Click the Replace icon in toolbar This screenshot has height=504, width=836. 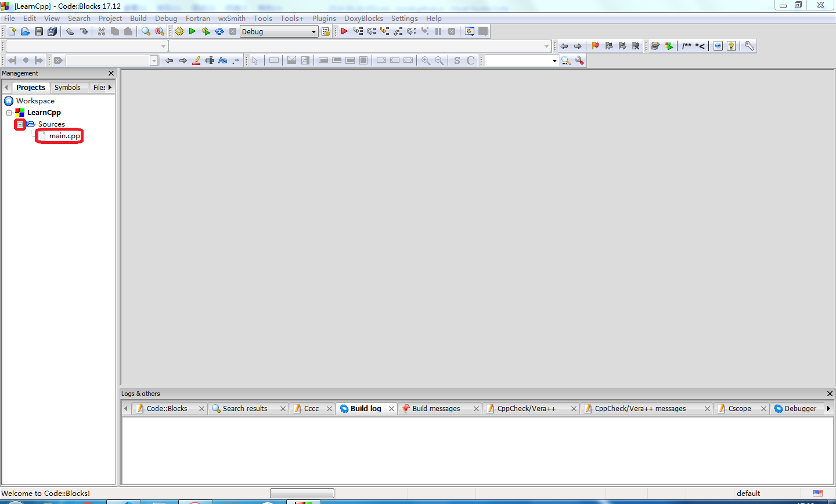[160, 31]
